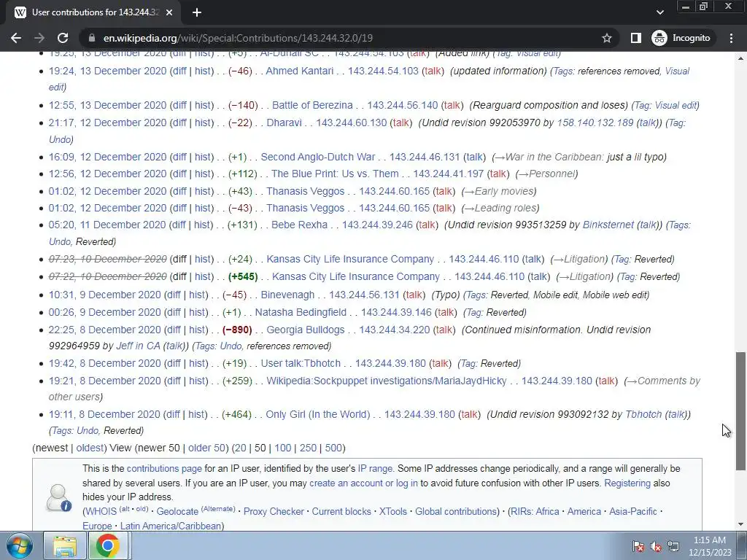Screen dimensions: 747x560
Task: Reload the page with the refresh icon
Action: coord(63,38)
